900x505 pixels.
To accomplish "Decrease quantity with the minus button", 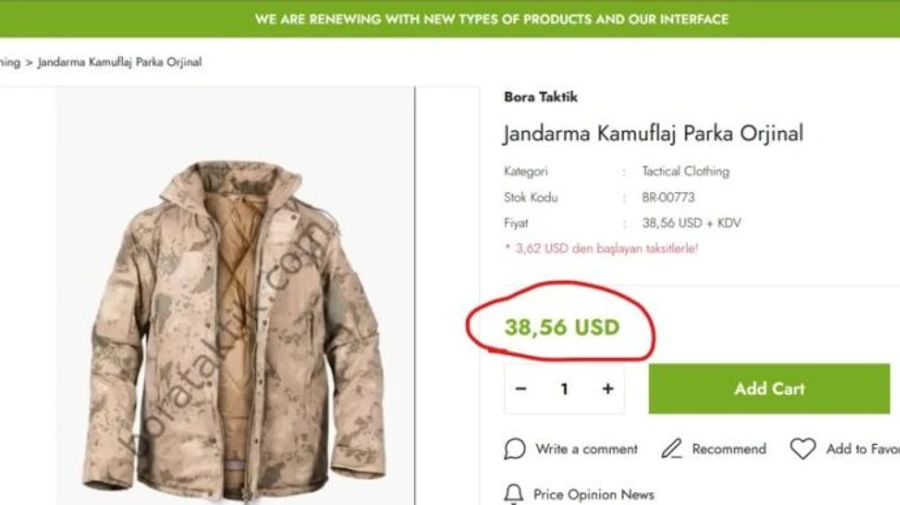I will coord(521,389).
